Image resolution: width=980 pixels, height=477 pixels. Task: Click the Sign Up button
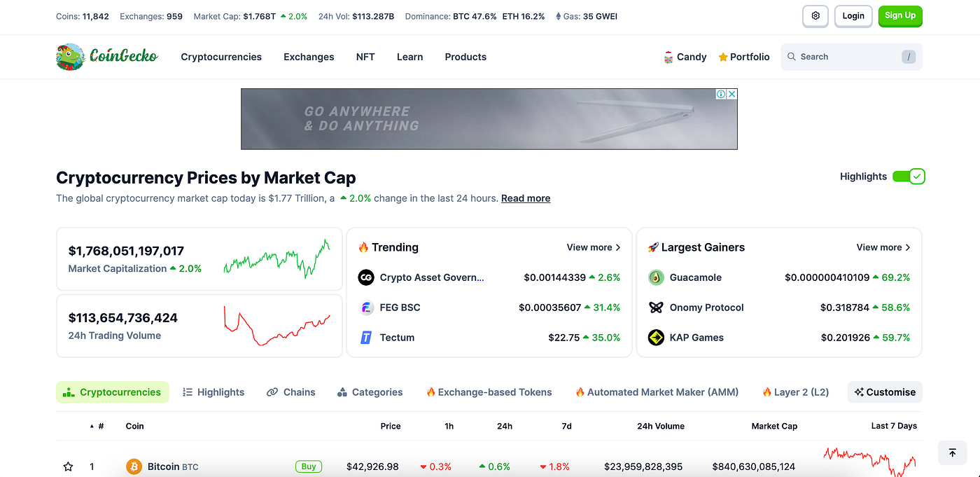point(900,15)
